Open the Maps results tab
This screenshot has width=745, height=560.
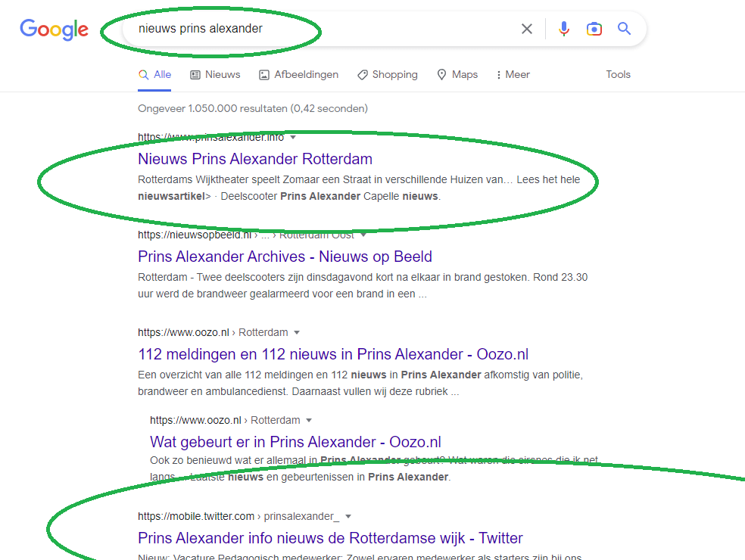click(x=457, y=75)
